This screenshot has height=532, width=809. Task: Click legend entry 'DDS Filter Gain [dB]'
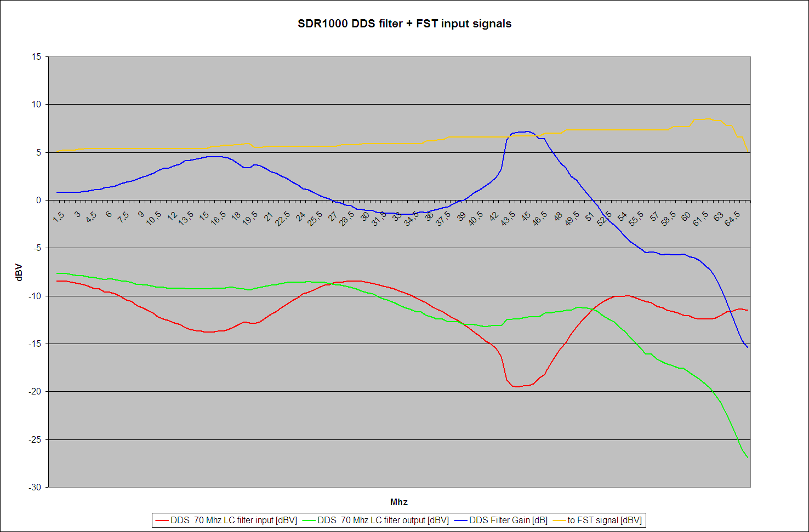(x=508, y=520)
